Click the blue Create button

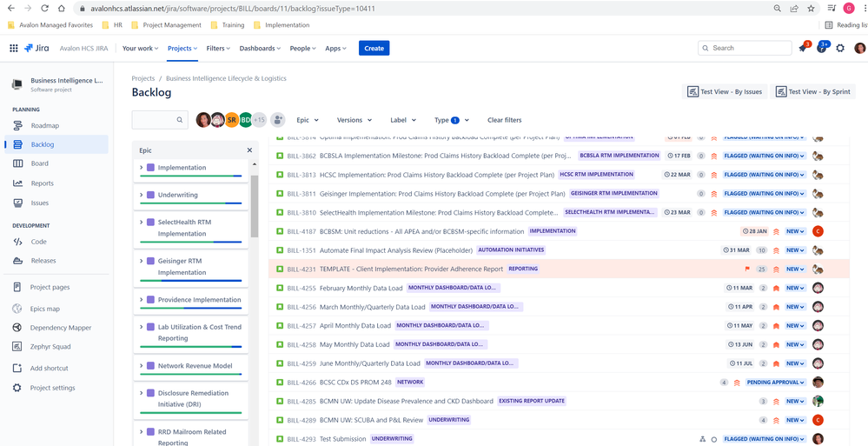pyautogui.click(x=374, y=48)
